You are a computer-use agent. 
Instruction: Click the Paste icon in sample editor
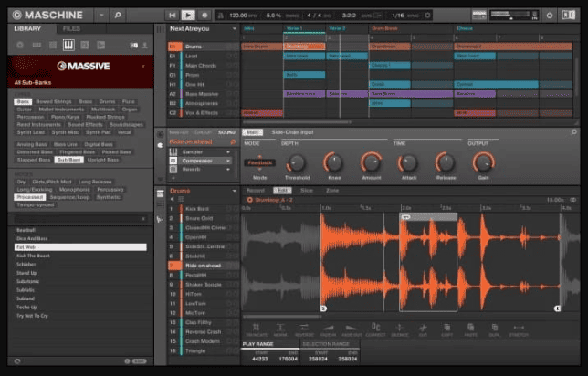(471, 329)
